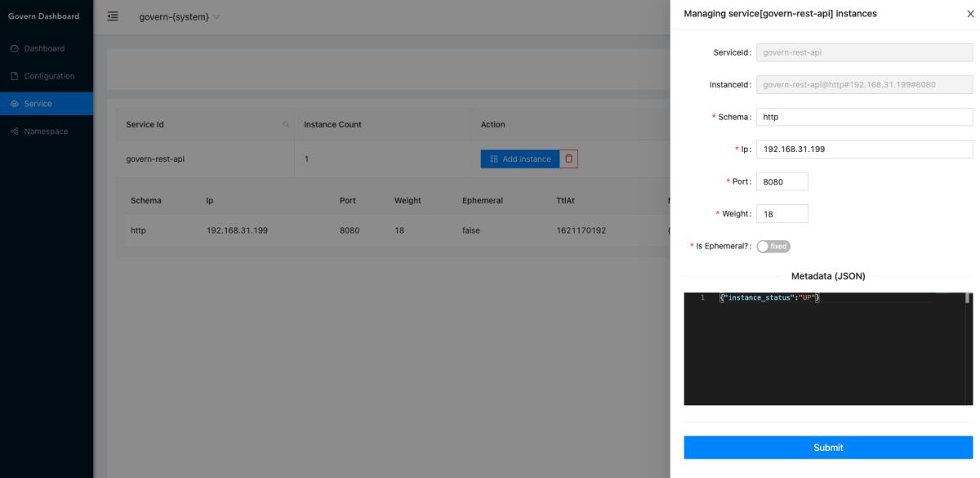980x478 pixels.
Task: Delete govern-rest-api service with trash icon
Action: [x=568, y=159]
